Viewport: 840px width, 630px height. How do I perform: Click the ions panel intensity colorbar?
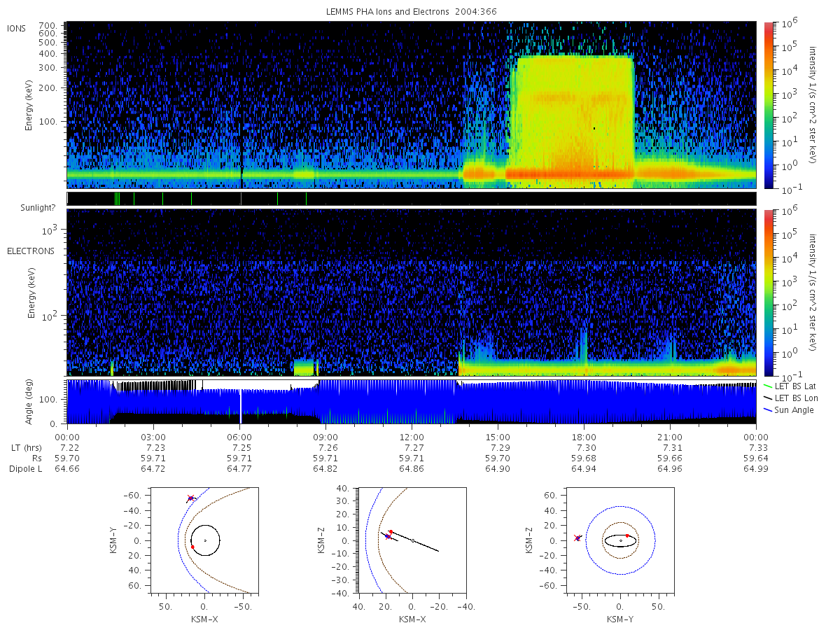coord(768,105)
